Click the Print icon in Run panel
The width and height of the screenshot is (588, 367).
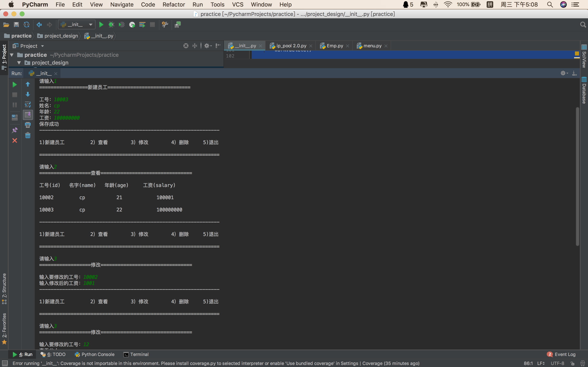28,125
